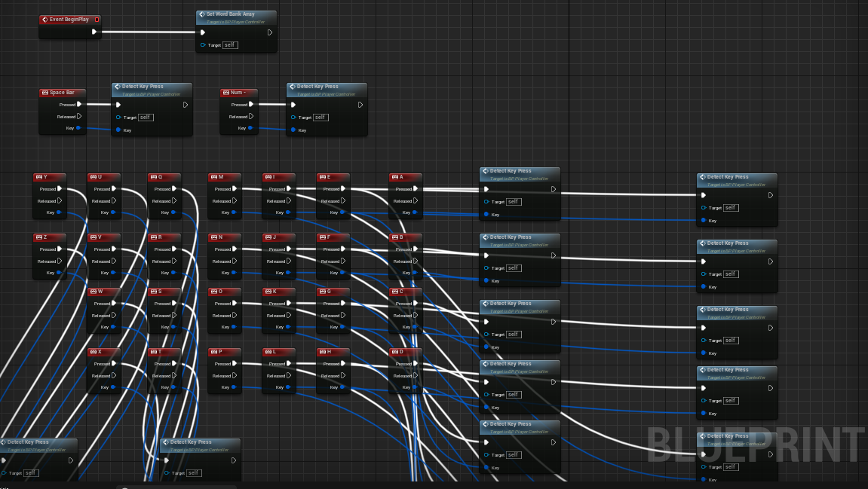Select the U key event keyboard icon
Viewport: 868px width, 489px height.
point(93,177)
